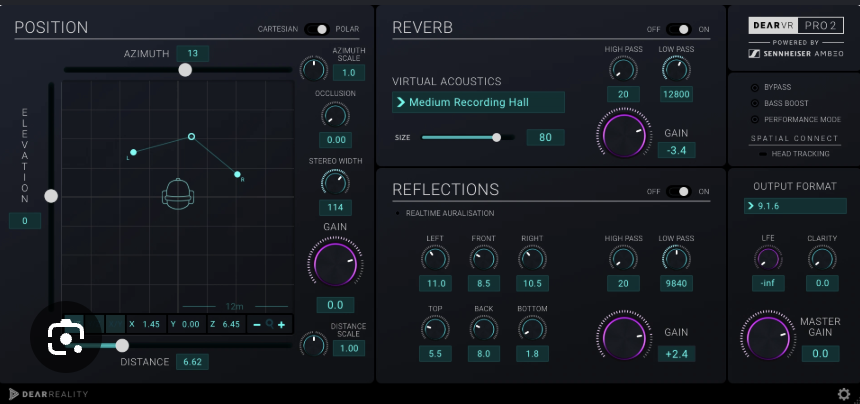The image size is (860, 404).
Task: Toggle the Reverb on/off switch
Action: [x=678, y=29]
